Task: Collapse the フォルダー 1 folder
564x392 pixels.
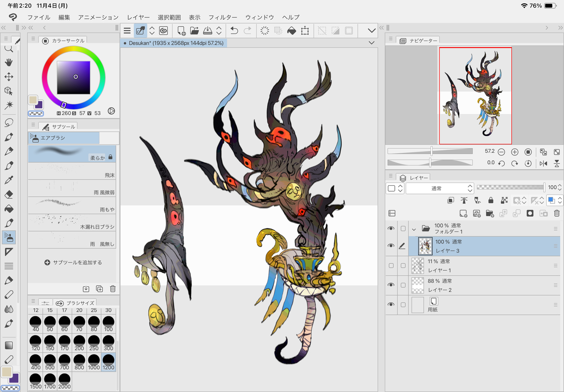Action: pyautogui.click(x=414, y=229)
